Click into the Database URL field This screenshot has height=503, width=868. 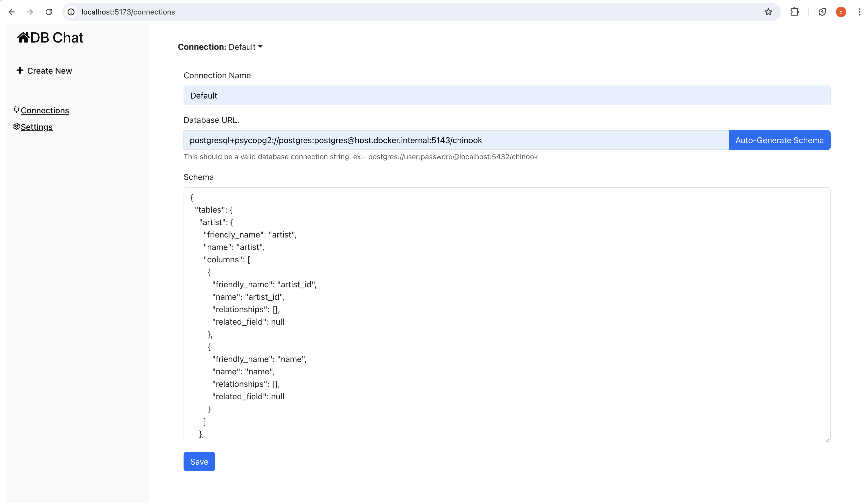click(x=455, y=140)
